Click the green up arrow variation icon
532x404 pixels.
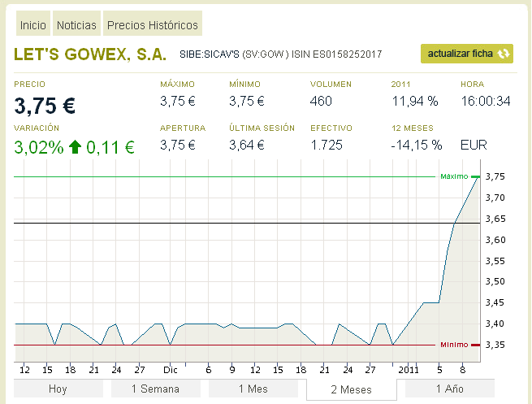75,147
